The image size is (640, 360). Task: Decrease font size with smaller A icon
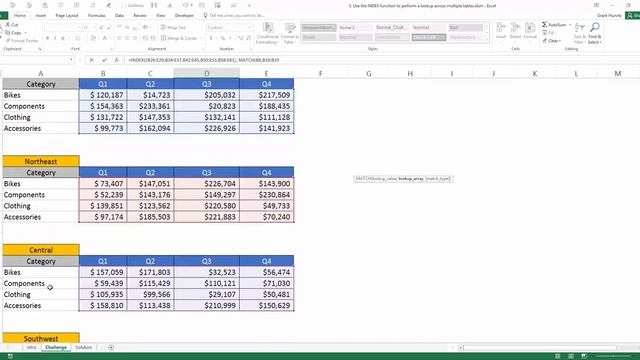click(x=109, y=28)
